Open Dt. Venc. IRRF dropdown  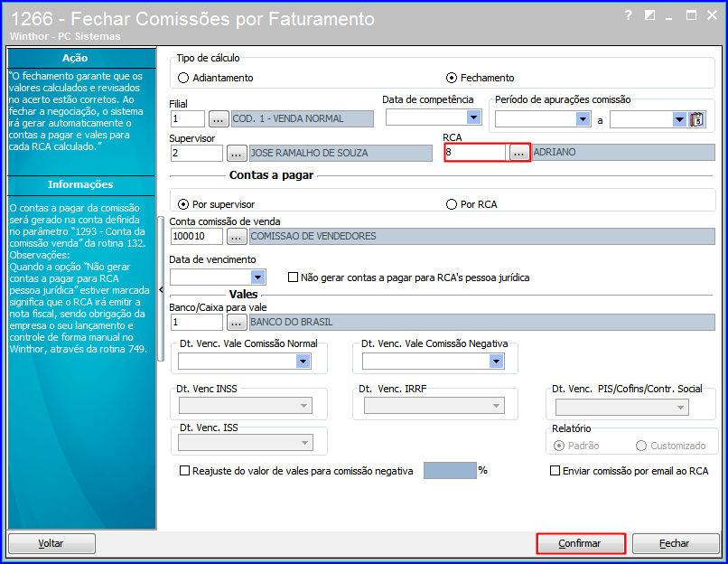click(x=496, y=406)
